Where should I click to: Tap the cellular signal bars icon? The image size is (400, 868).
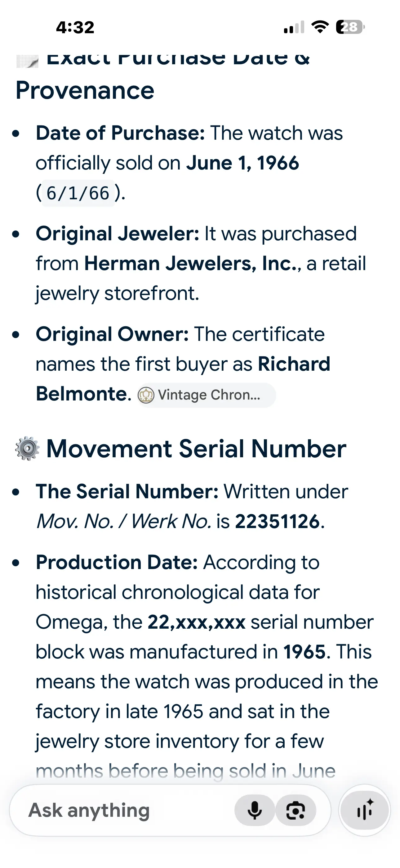pyautogui.click(x=294, y=27)
